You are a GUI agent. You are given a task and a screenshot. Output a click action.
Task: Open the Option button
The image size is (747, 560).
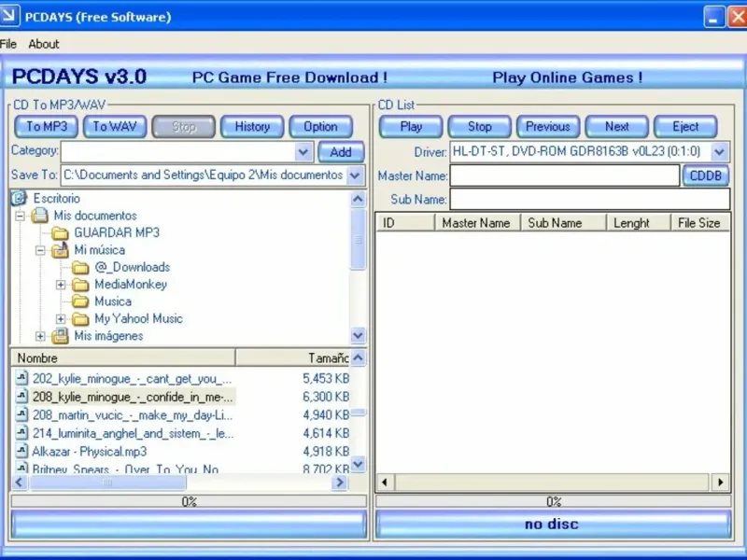320,127
